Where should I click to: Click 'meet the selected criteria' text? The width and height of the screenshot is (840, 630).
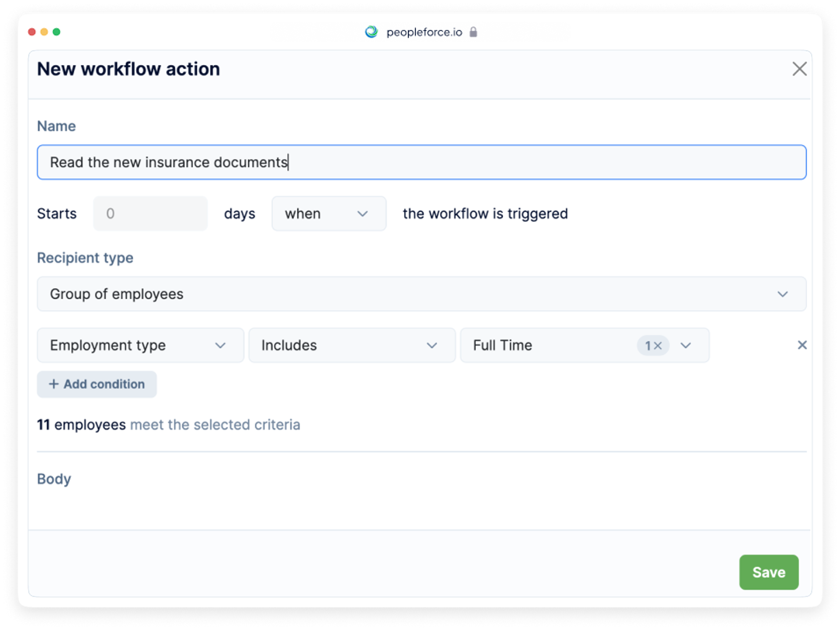(215, 425)
